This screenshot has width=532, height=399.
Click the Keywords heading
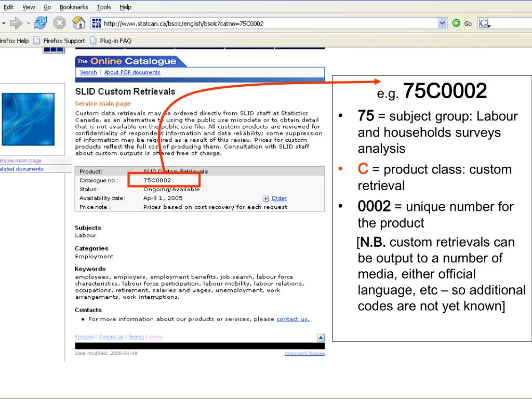click(x=90, y=269)
